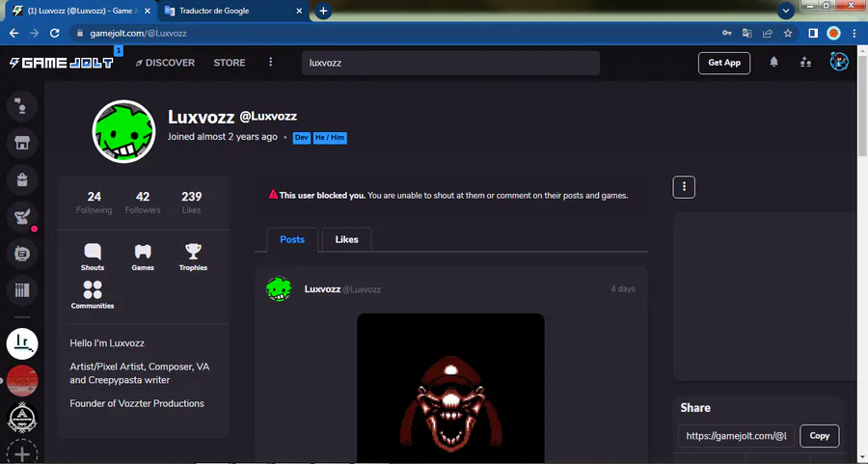View site info via padlock icon
This screenshot has width=868, height=464.
click(x=80, y=33)
